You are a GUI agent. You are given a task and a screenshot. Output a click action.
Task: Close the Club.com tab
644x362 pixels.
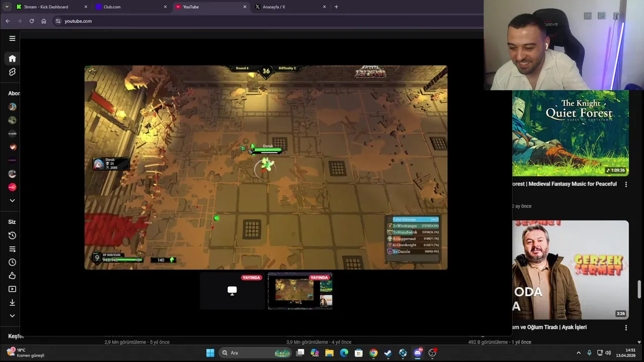click(x=165, y=7)
